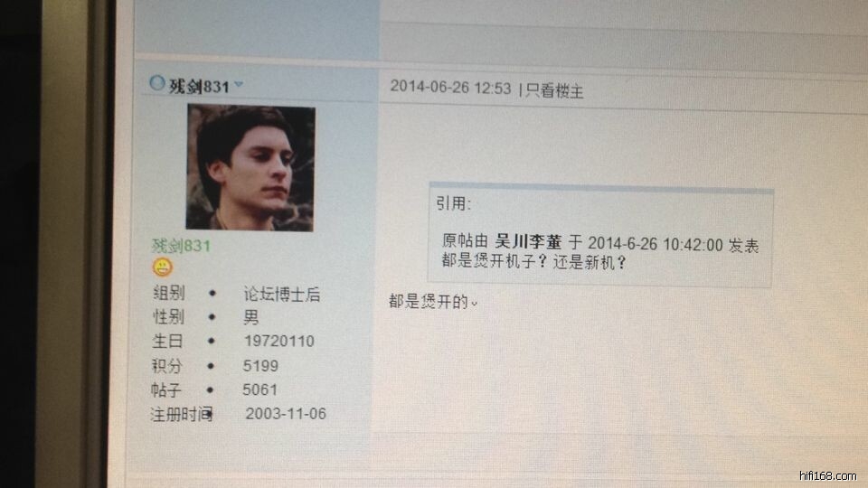Open the green 残剑831 profile link
The image size is (868, 488).
click(182, 246)
